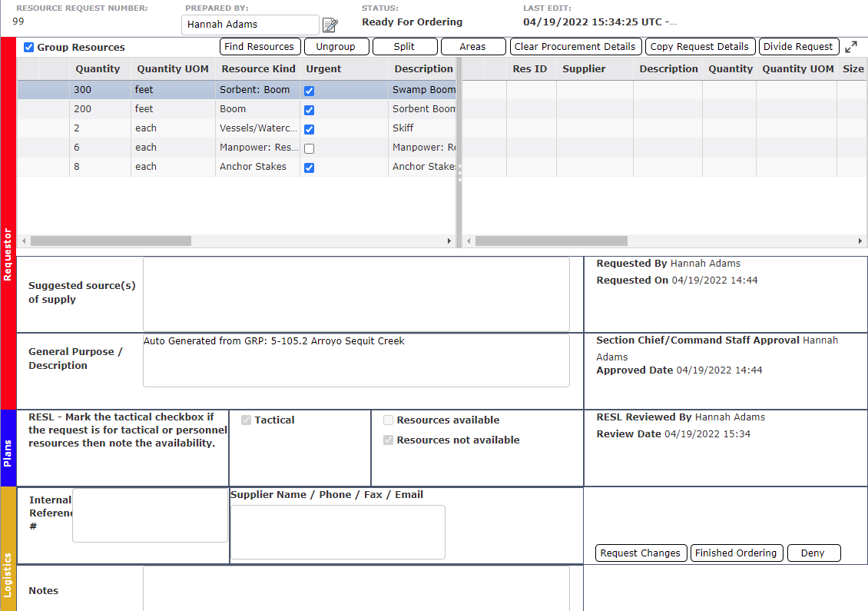Click Ungroup above the resources table
The image size is (868, 611).
pyautogui.click(x=336, y=46)
